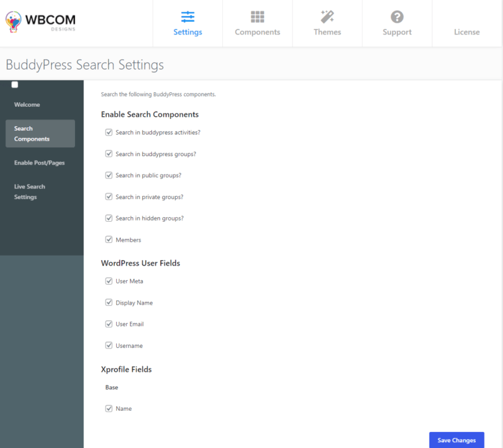
Task: Select Search Components in sidebar
Action: click(x=40, y=133)
